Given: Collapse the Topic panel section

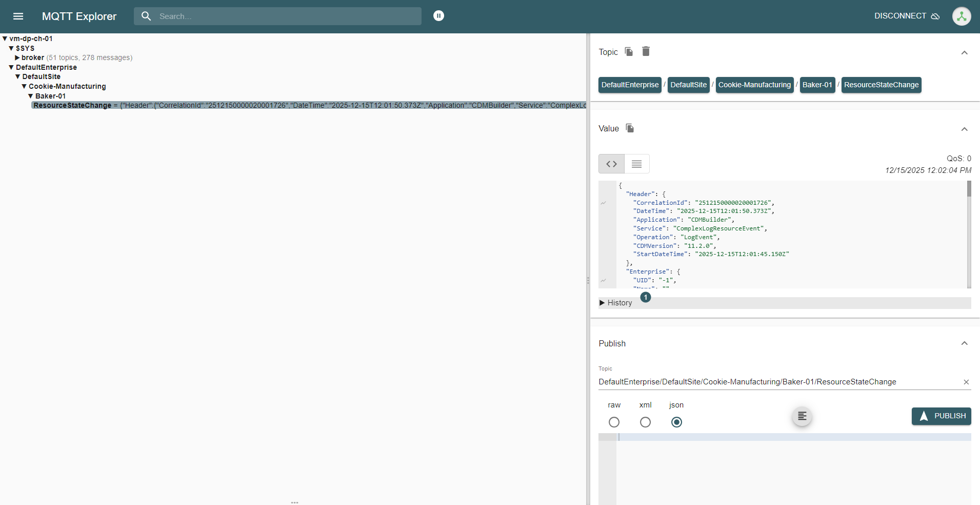Looking at the screenshot, I should click(964, 52).
